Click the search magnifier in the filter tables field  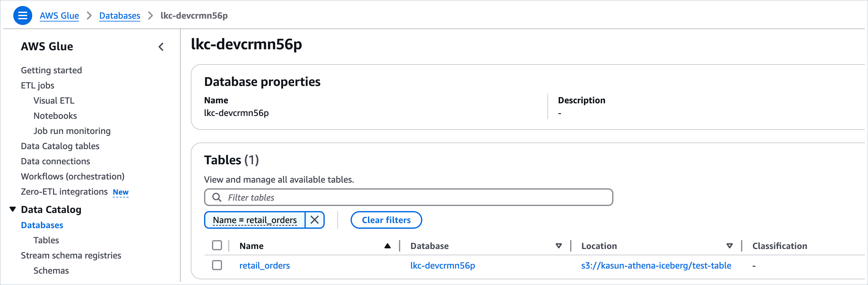[x=217, y=197]
